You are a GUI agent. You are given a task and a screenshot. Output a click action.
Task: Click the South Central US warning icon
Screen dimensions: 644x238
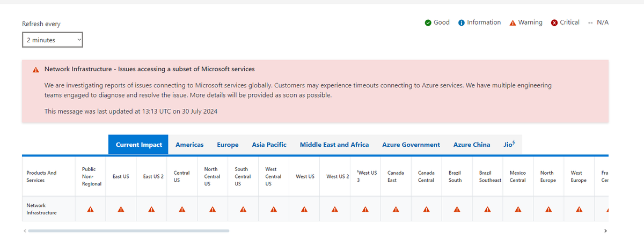point(243,210)
